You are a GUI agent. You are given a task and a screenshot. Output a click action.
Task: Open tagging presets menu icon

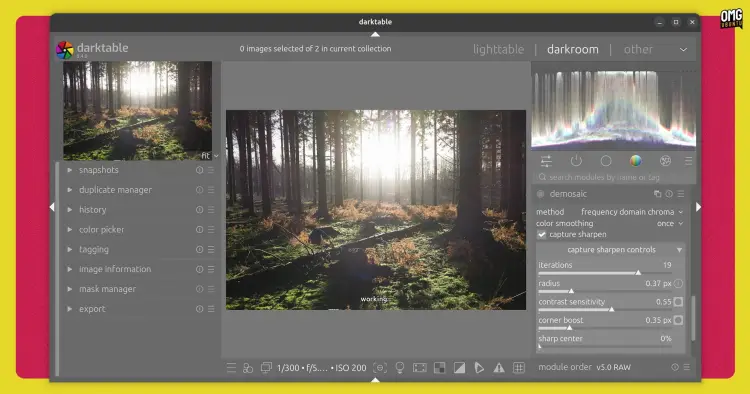click(211, 250)
